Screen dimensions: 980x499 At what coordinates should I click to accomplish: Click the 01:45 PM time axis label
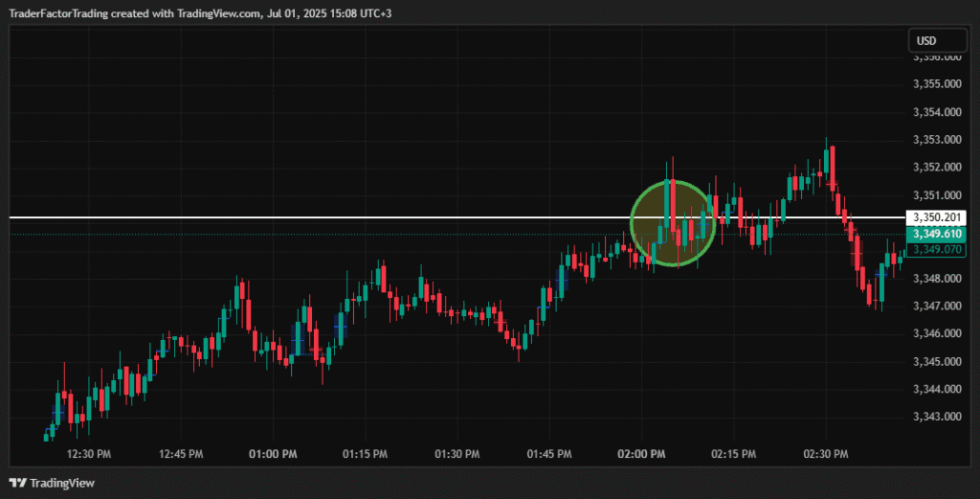click(548, 454)
